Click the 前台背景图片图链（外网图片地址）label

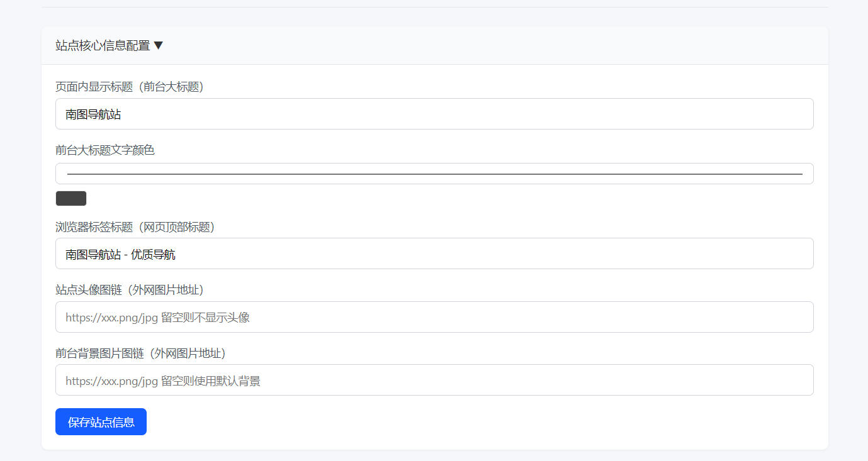click(140, 353)
